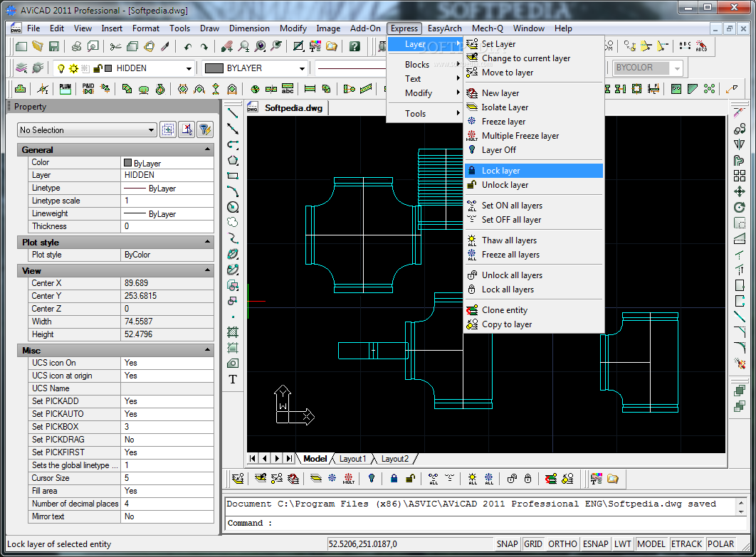Toggle GRID in the status bar

click(x=532, y=544)
